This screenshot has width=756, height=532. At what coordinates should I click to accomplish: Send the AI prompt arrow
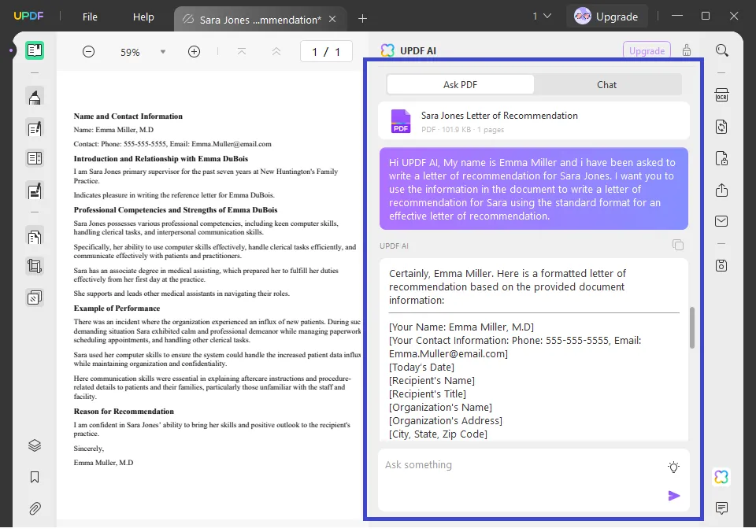coord(674,496)
